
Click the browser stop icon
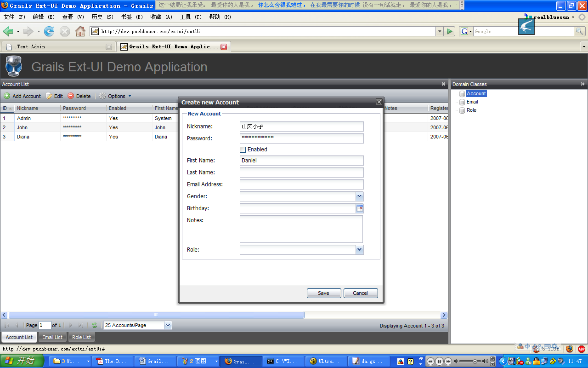(x=65, y=31)
